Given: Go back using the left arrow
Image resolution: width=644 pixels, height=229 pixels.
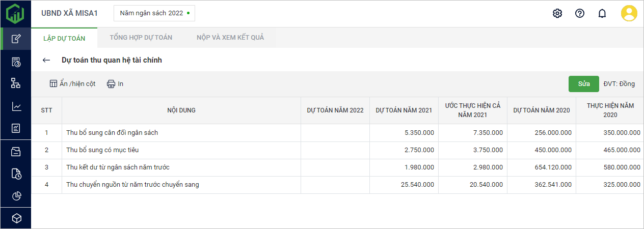Looking at the screenshot, I should click(46, 60).
